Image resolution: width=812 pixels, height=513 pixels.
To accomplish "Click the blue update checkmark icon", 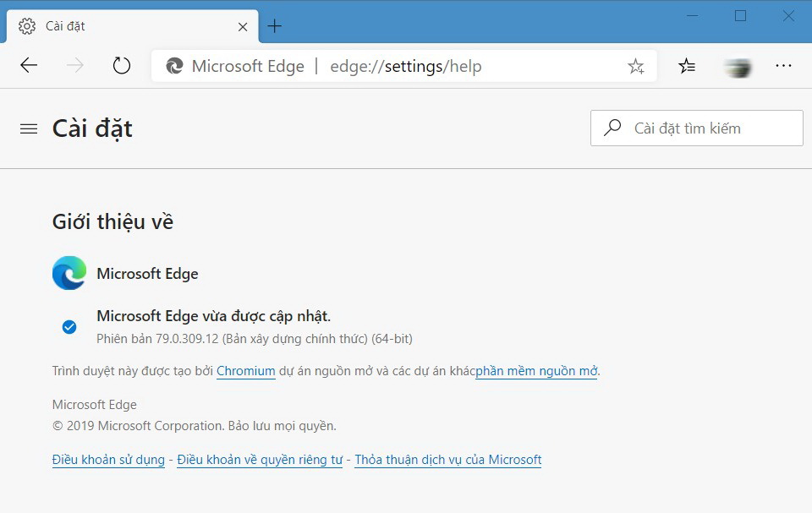I will coord(69,327).
